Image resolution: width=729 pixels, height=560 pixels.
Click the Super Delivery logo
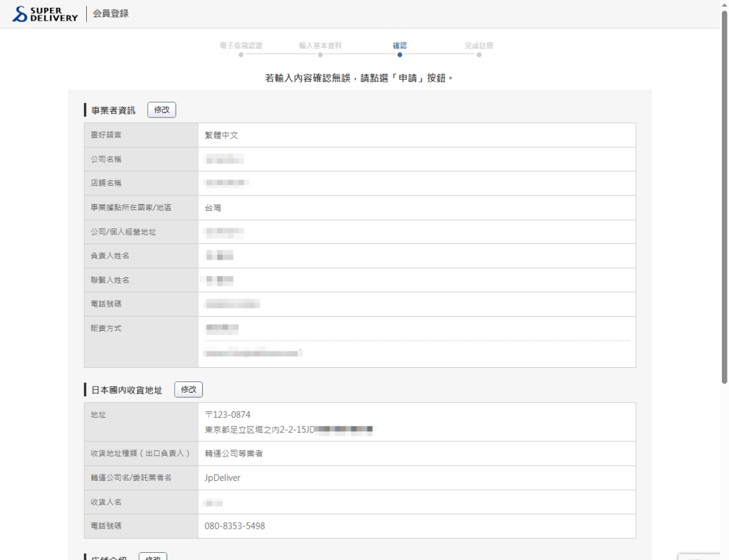coord(45,14)
